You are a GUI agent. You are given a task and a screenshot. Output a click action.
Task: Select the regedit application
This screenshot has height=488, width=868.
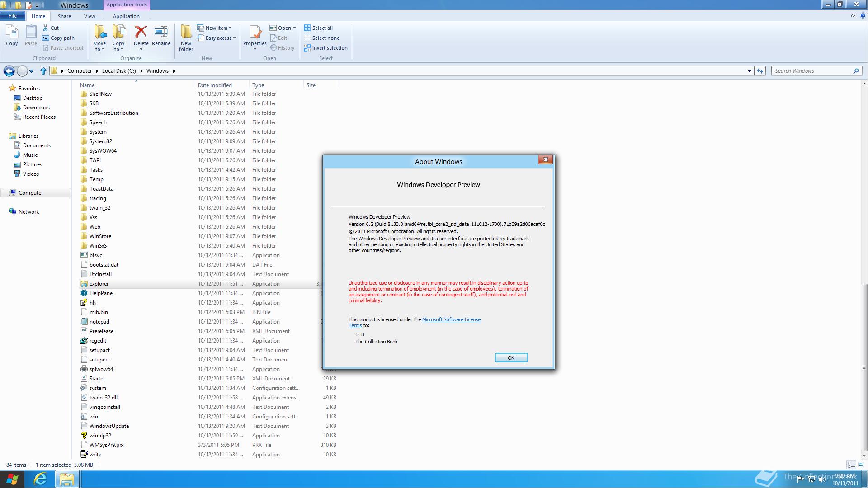(98, 341)
